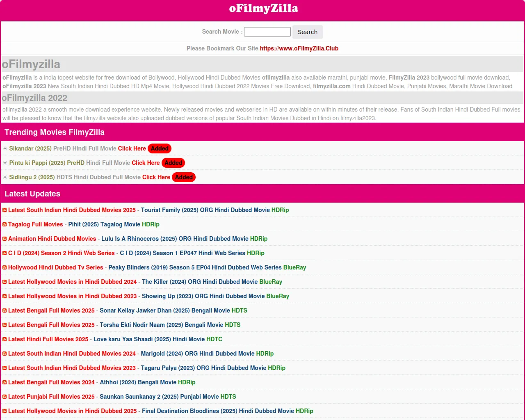This screenshot has height=420, width=525.
Task: Open Latest Hollywood Movies in Hindi Dubbed 2025
Action: (x=73, y=411)
